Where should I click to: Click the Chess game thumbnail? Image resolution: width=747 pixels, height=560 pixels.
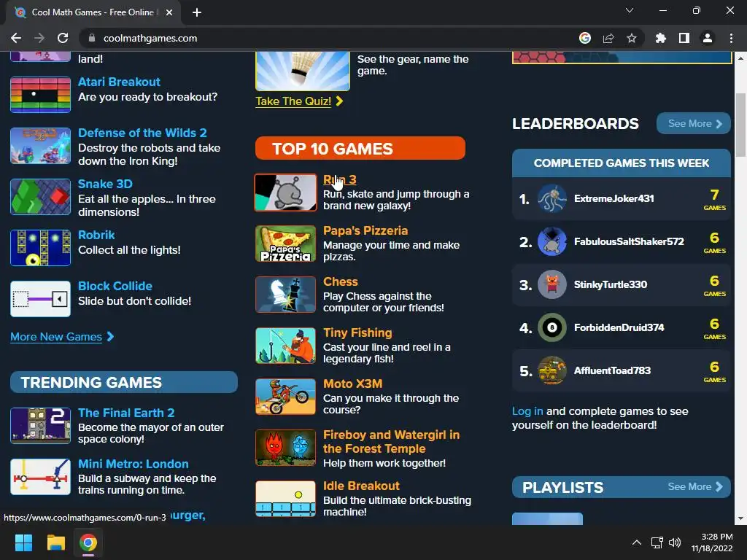(285, 295)
